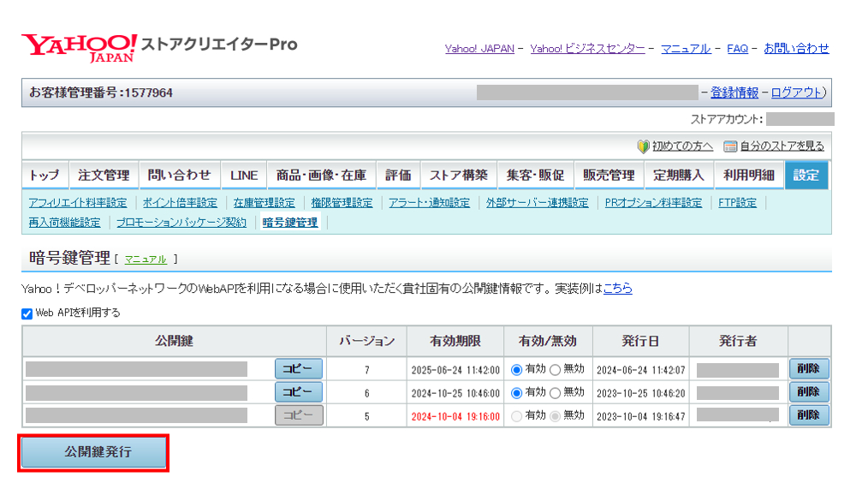The image size is (868, 501).
Task: Toggle the Web APIを利用する checkbox
Action: [27, 314]
